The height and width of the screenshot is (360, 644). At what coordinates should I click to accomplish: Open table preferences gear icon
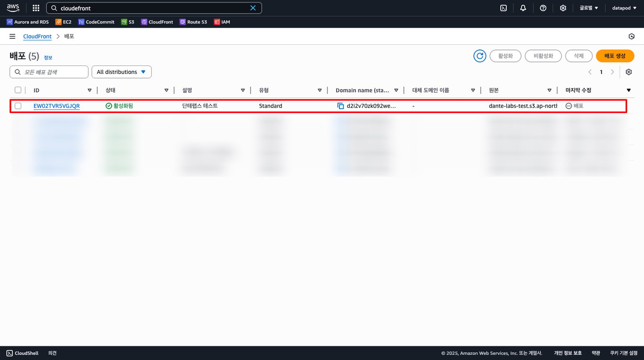(x=628, y=72)
